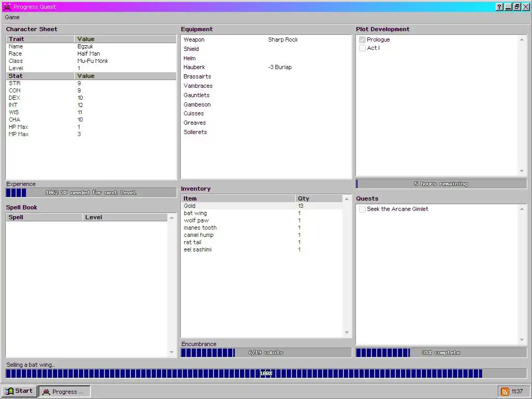Click the bottom task progress bar
Image resolution: width=532 pixels, height=399 pixels.
pyautogui.click(x=266, y=374)
